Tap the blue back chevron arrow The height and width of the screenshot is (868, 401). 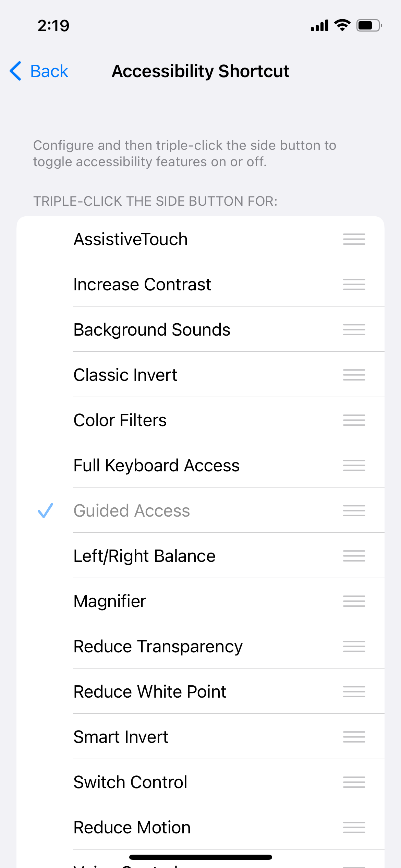16,71
